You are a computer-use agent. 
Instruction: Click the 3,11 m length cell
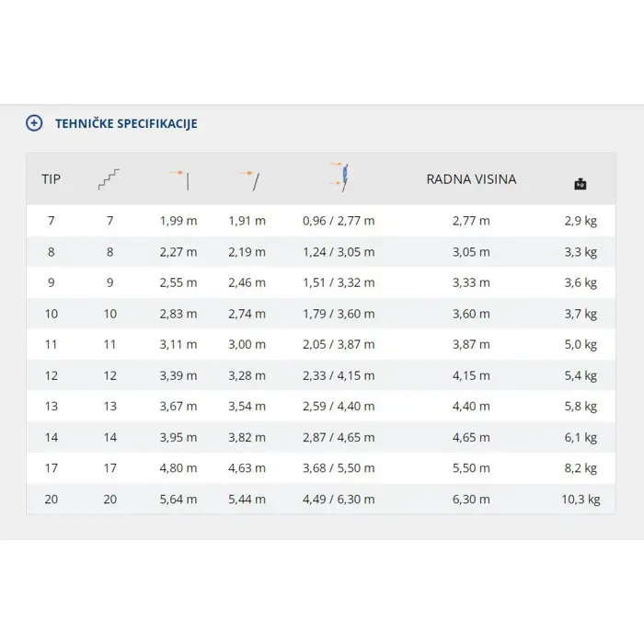178,344
